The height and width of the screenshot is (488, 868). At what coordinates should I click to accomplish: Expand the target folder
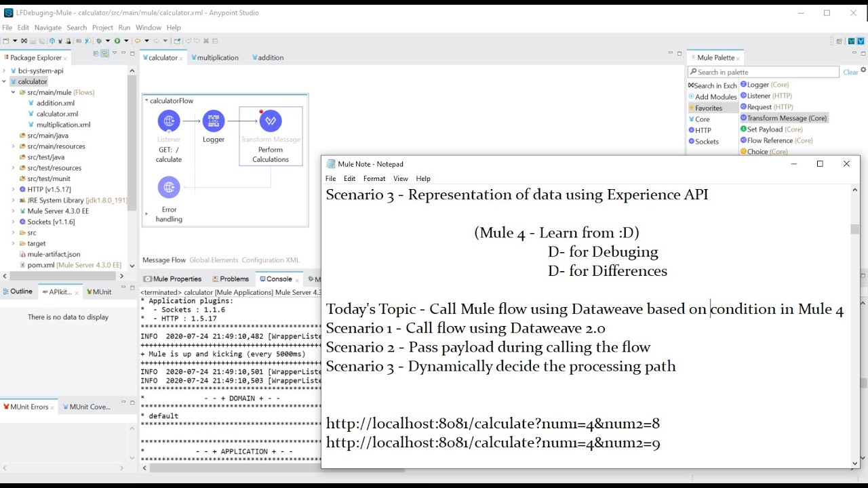[13, 243]
